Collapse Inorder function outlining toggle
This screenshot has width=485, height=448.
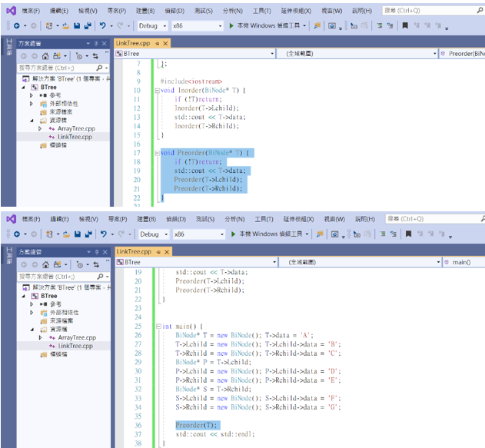point(157,91)
